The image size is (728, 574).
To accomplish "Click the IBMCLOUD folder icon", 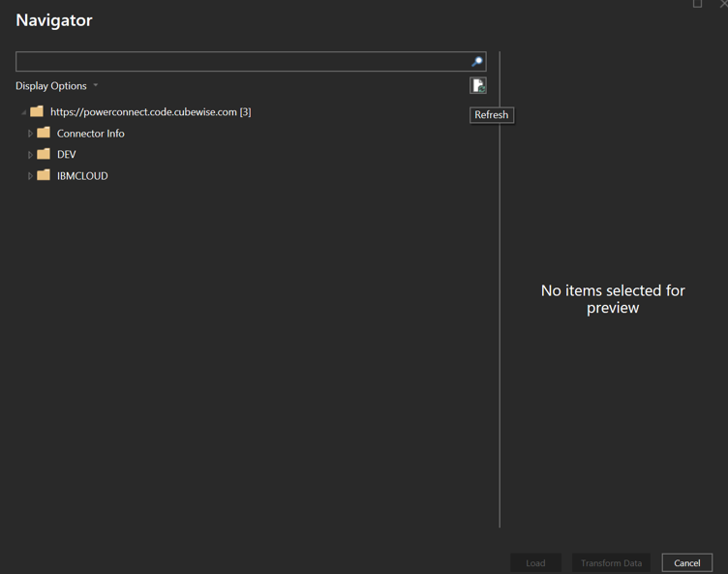I will coord(44,175).
